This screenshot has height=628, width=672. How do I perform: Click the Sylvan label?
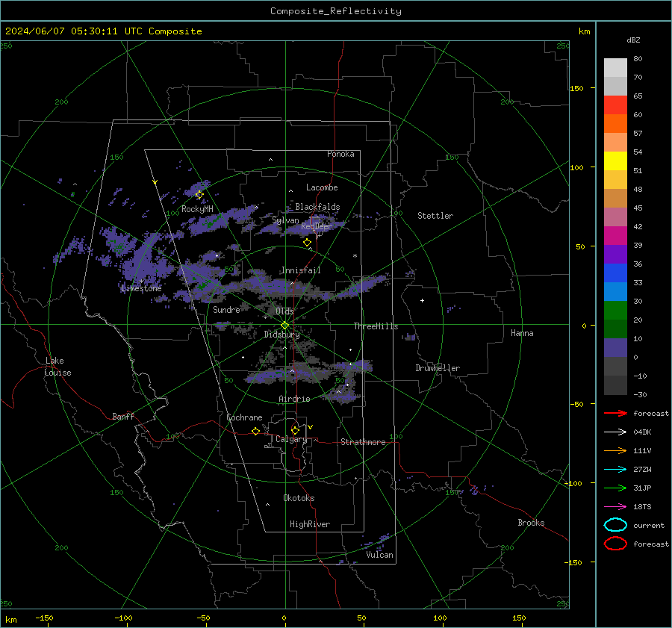pos(285,220)
